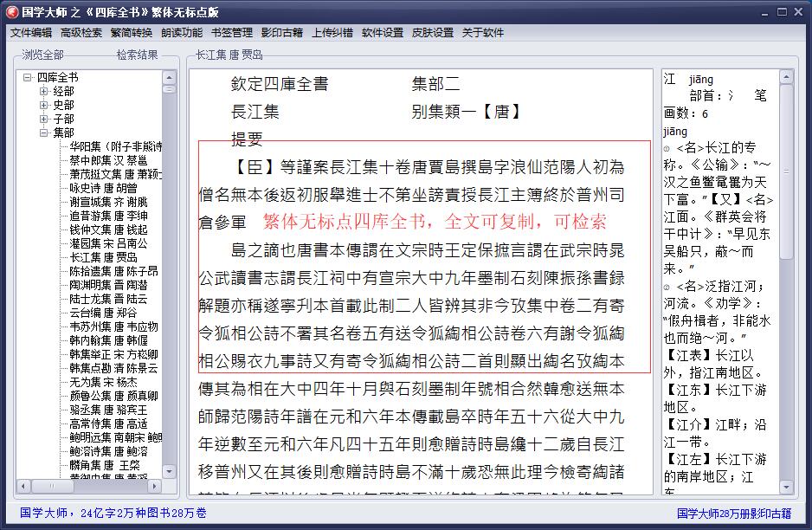
Task: Select 韩集举正 宋 方崧卿 entry
Action: (114, 354)
